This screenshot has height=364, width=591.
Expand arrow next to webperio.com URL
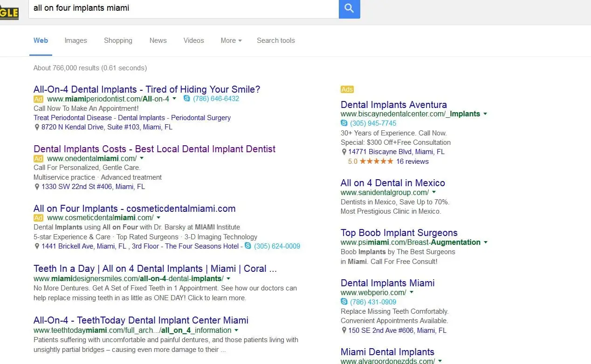pos(412,292)
